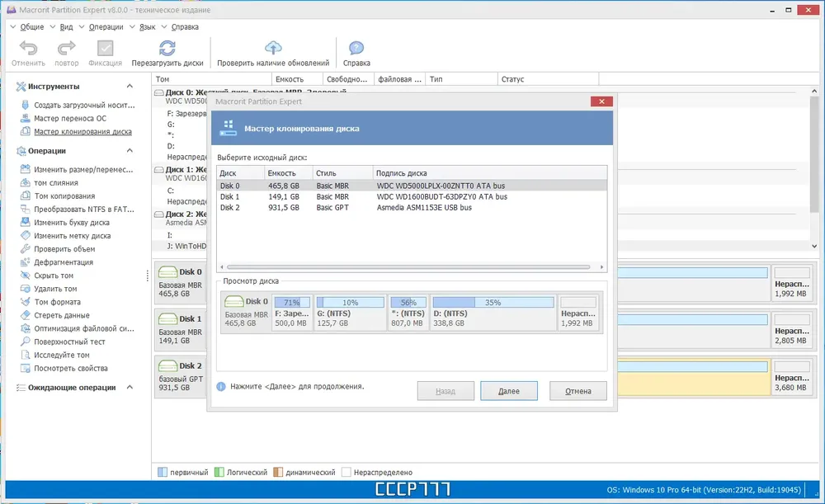
Task: Open the Справка help bubble icon in the toolbar
Action: click(x=356, y=49)
